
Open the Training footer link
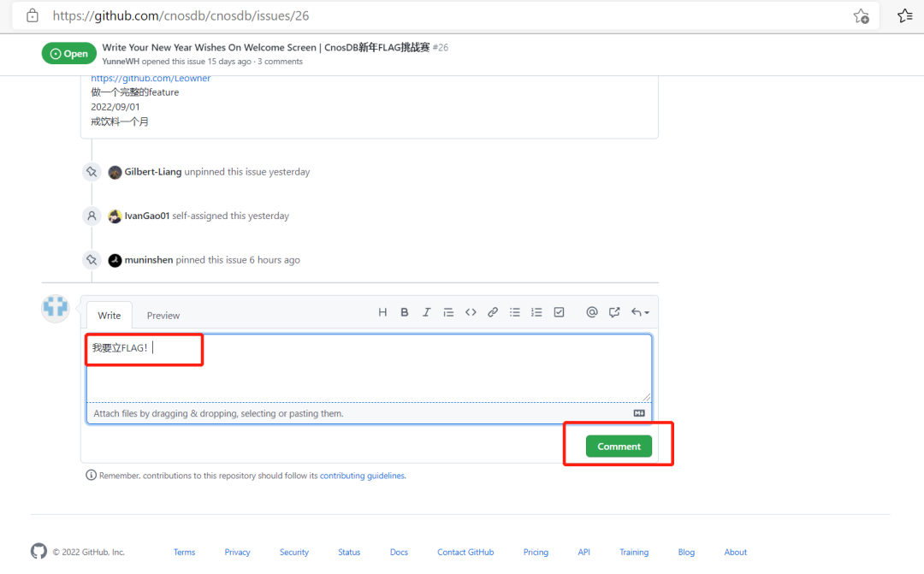coord(634,553)
